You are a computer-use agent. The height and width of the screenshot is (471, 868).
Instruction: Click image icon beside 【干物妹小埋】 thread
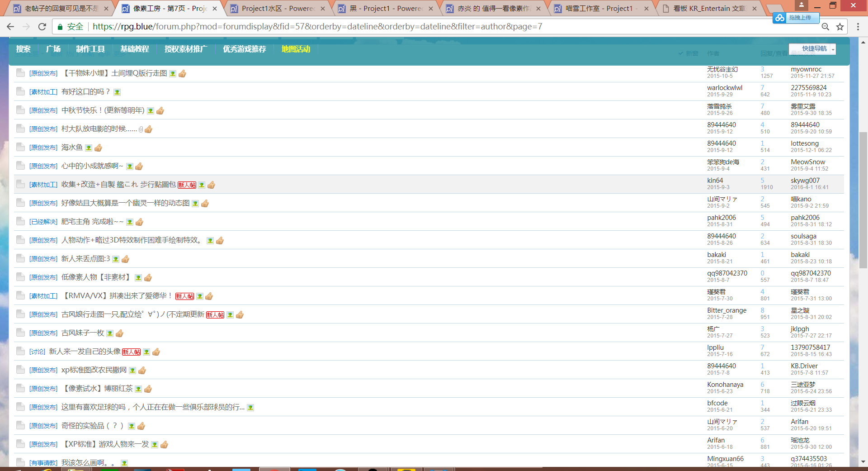173,74
